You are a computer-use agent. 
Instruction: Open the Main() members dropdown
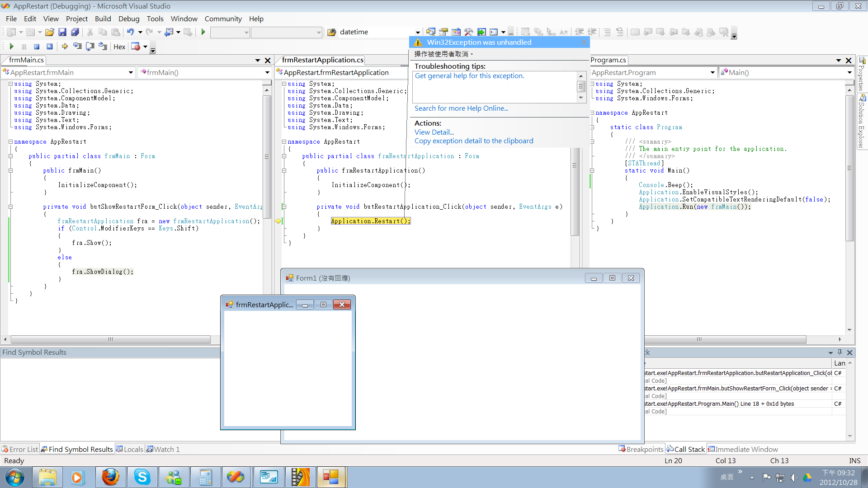[x=849, y=72]
